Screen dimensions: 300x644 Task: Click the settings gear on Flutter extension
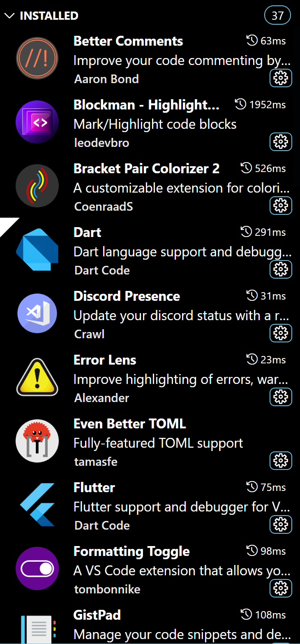coord(281,524)
